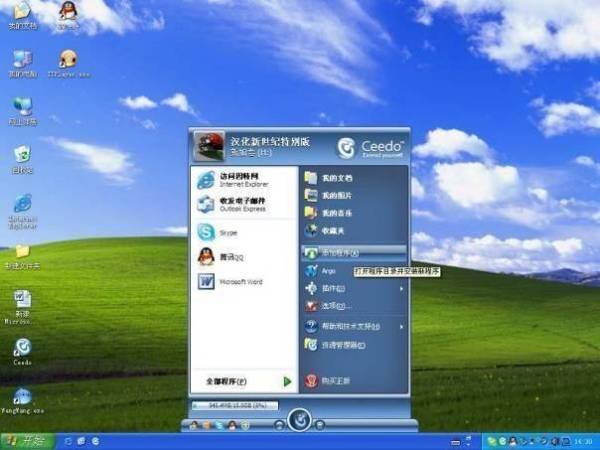Open 我的图片 in the Ceedo menu
The width and height of the screenshot is (600, 450).
coord(354,195)
